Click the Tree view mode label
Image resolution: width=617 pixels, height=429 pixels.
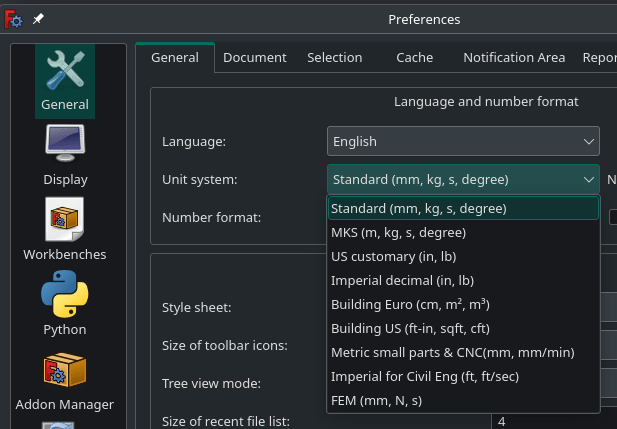pos(211,383)
